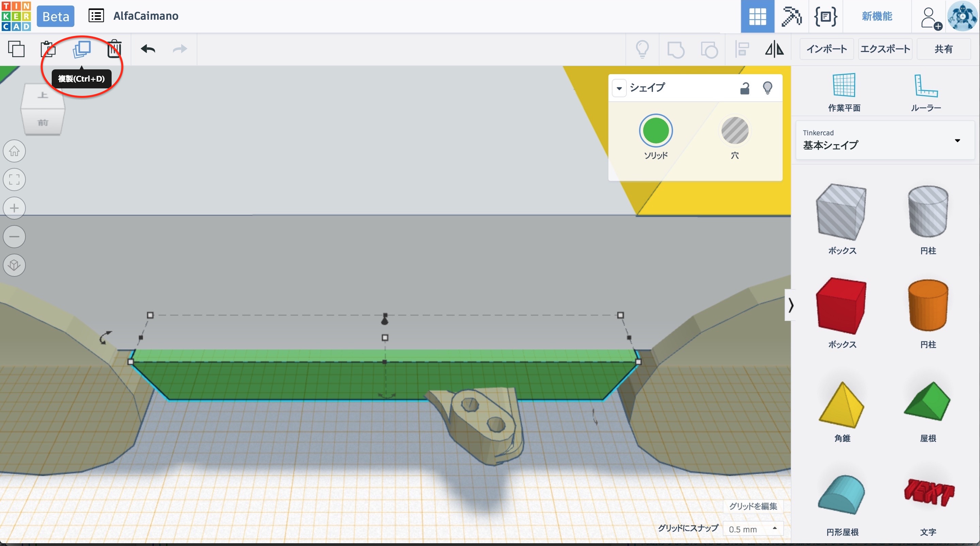Collapse the Shape (シェイプ) panel arrow

pos(619,88)
